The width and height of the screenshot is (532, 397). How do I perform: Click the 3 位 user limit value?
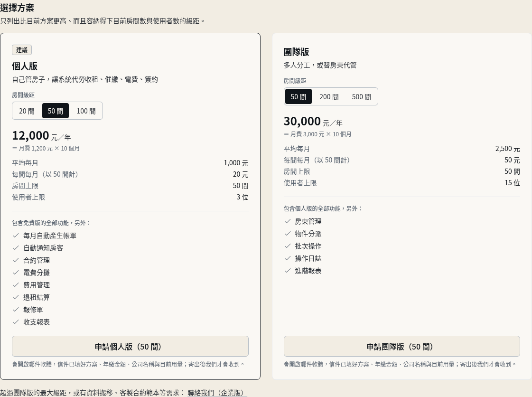tap(243, 197)
